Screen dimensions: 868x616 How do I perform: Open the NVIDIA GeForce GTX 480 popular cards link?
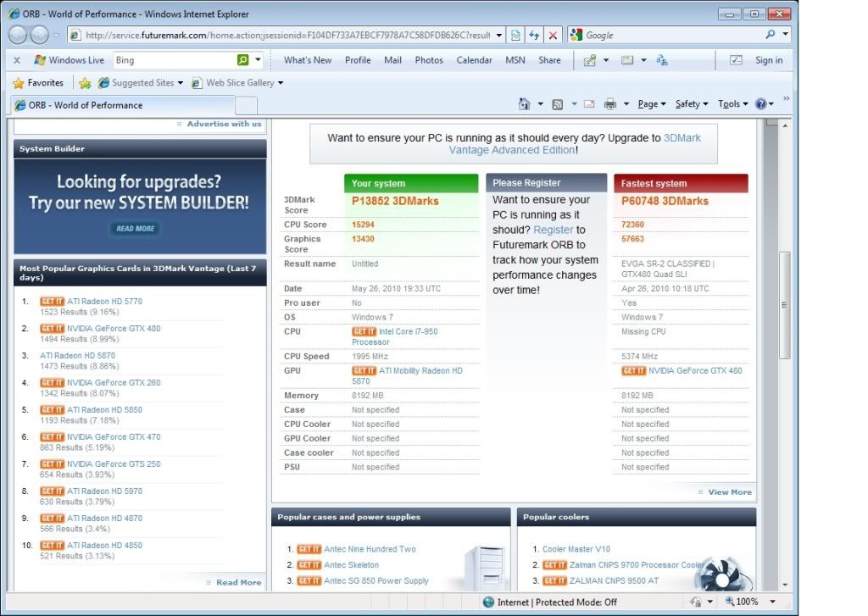(x=114, y=328)
